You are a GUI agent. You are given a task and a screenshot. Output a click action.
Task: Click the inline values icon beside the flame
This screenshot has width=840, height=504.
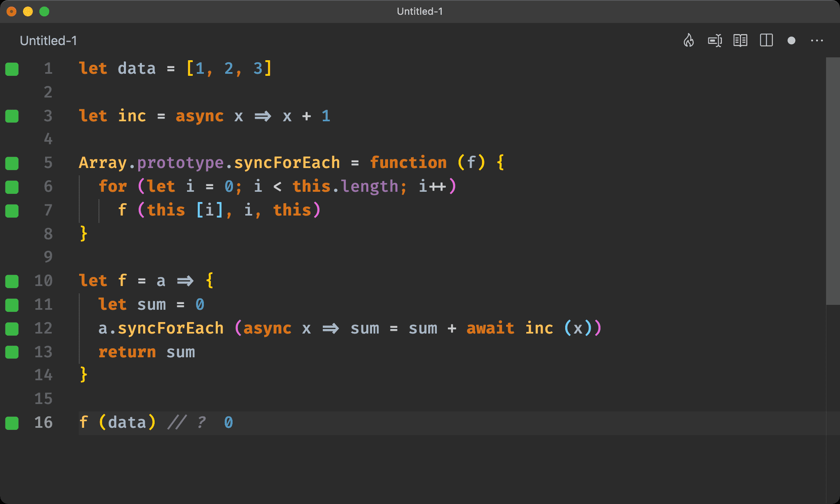tap(714, 41)
